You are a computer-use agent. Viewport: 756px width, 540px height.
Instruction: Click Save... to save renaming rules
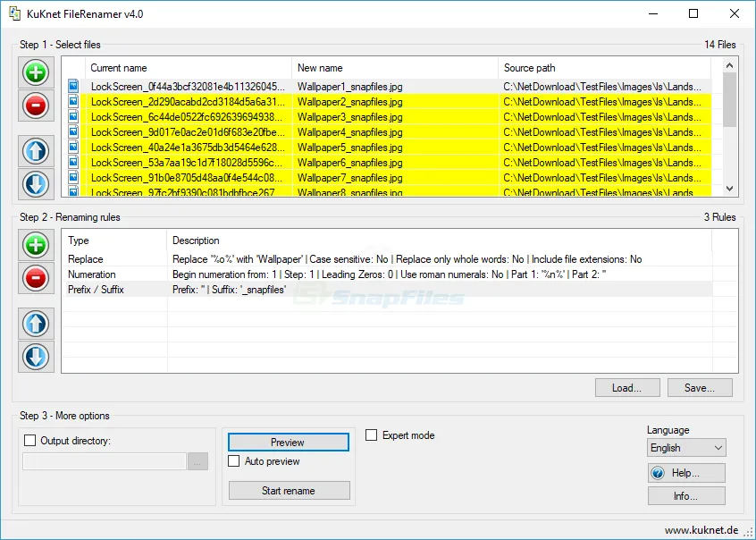coord(700,387)
